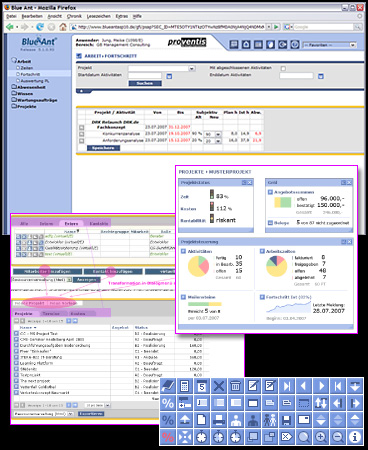
Task: Click the Firefox home button
Action: tap(63, 27)
